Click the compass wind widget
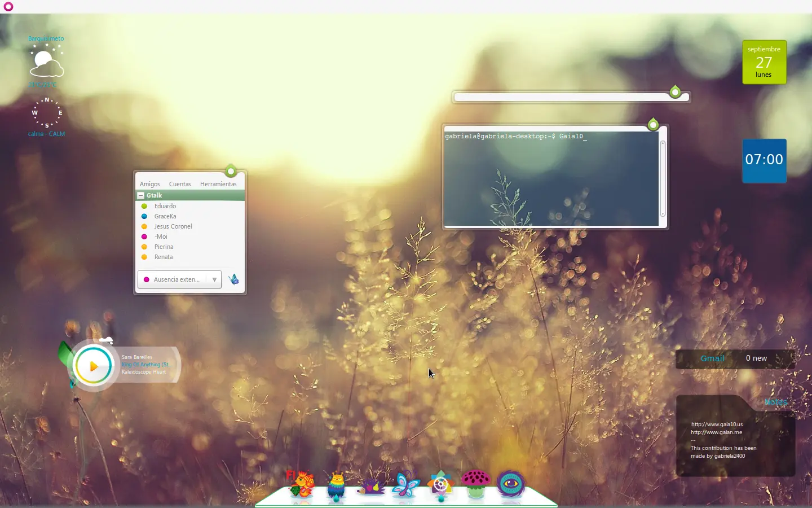Viewport: 812px width, 508px height. click(x=47, y=113)
